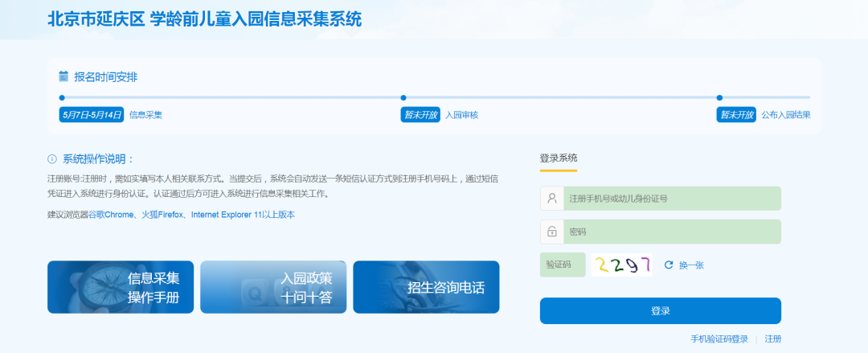Viewport: 868px width, 353px height.
Task: Focus the 注册手机号或幼儿身份证号 input field
Action: (672, 198)
